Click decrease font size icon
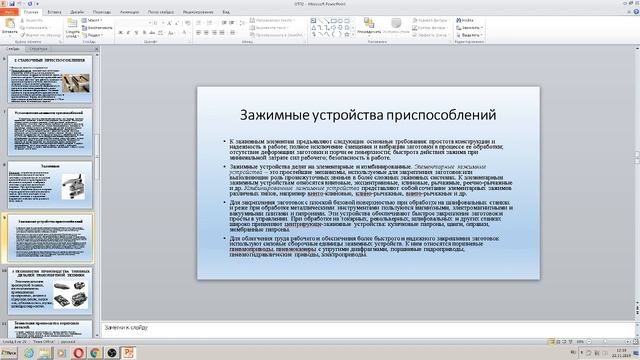This screenshot has width=640, height=360. [177, 23]
